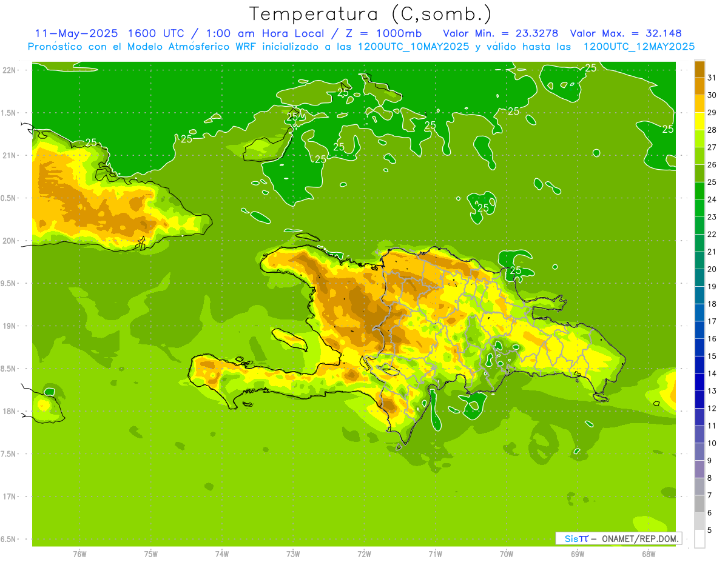Viewport: 728px width, 562px height.
Task: Click the 22N latitude label
Action: (9, 70)
